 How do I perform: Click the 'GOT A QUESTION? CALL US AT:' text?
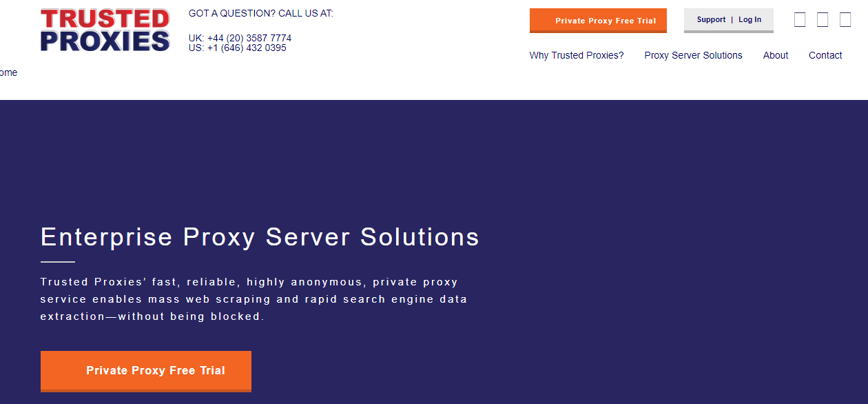(260, 13)
